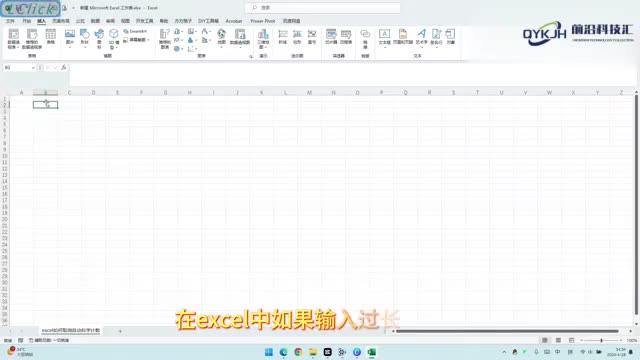640x360 pixels.
Task: Open the Windows Start menu
Action: point(269,352)
